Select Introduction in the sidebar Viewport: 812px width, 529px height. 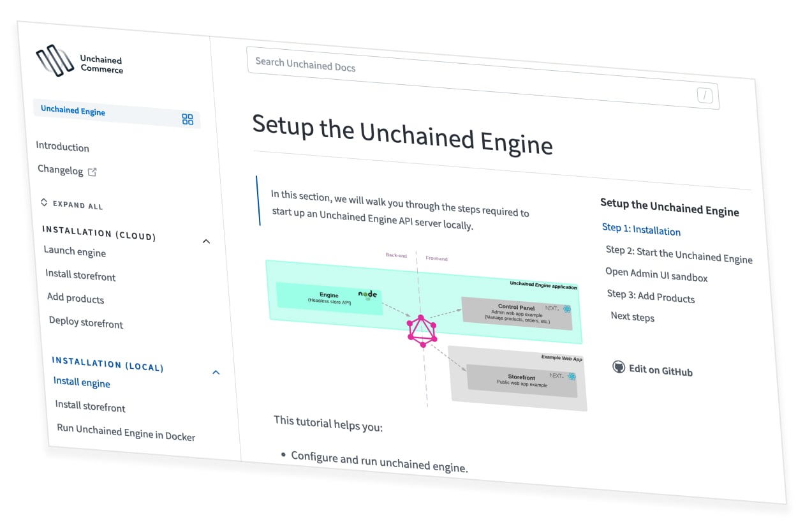pyautogui.click(x=62, y=147)
